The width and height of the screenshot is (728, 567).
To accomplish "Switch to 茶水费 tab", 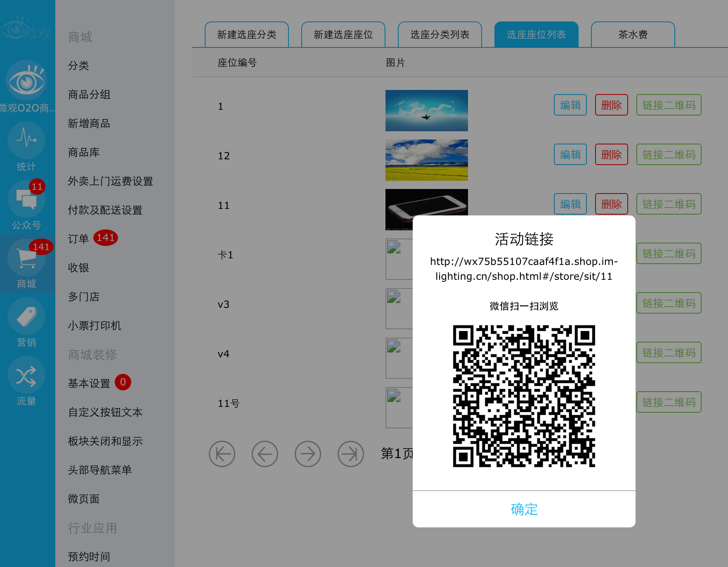I will 633,35.
